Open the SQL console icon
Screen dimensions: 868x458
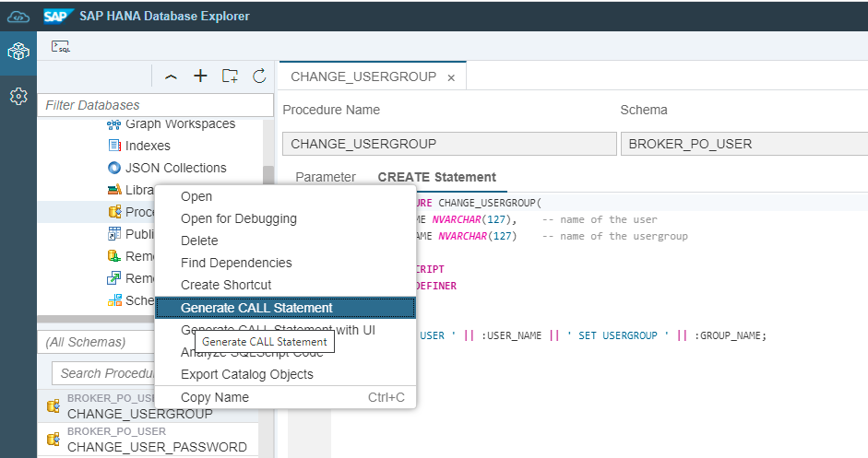(60, 46)
